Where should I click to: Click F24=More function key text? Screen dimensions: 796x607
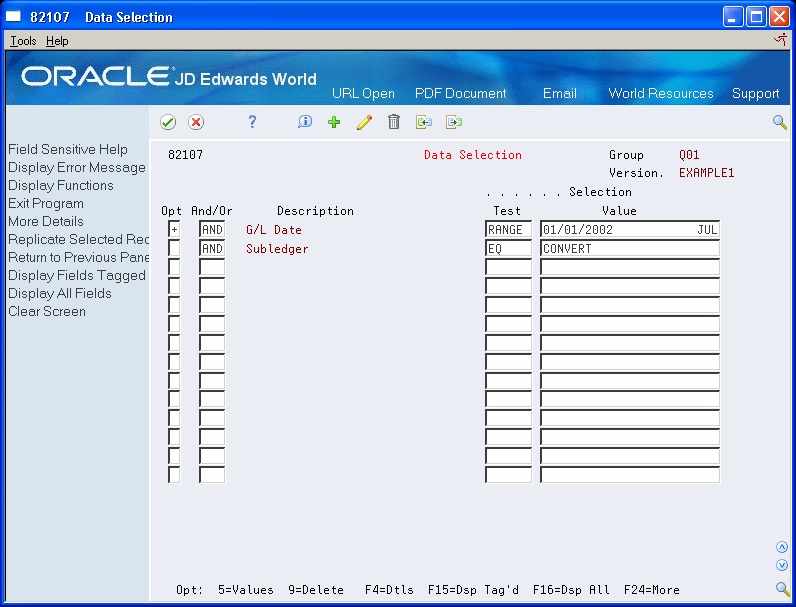point(652,590)
